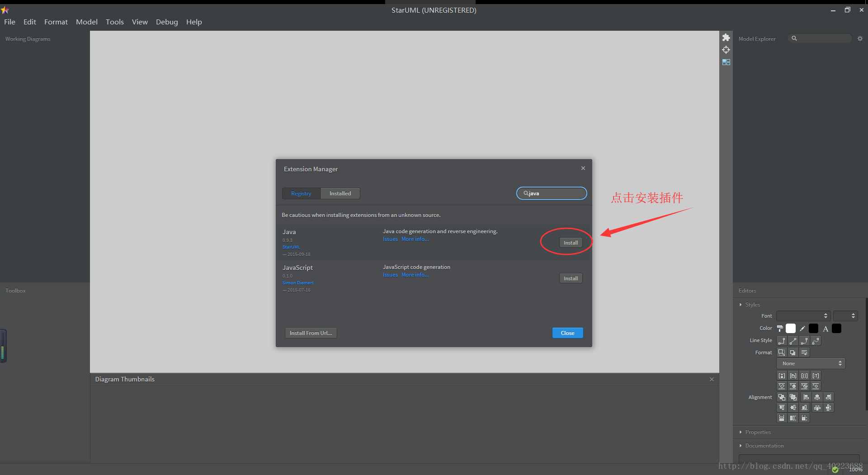Toggle Show Shadow format option
The image size is (868, 475).
coord(793,353)
